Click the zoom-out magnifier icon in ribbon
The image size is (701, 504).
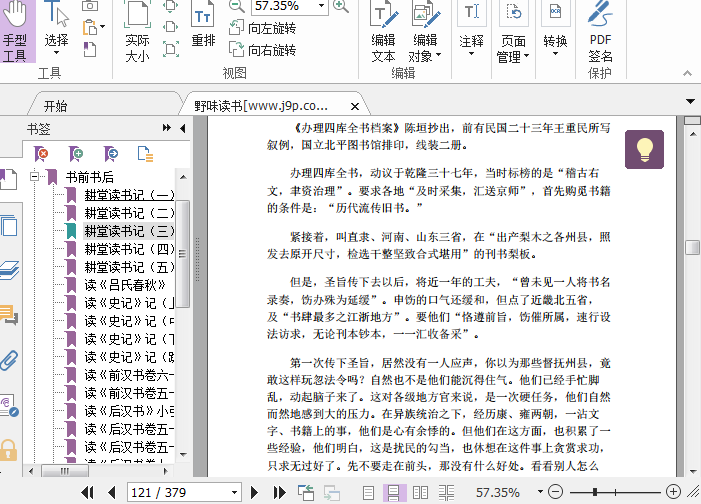236,6
